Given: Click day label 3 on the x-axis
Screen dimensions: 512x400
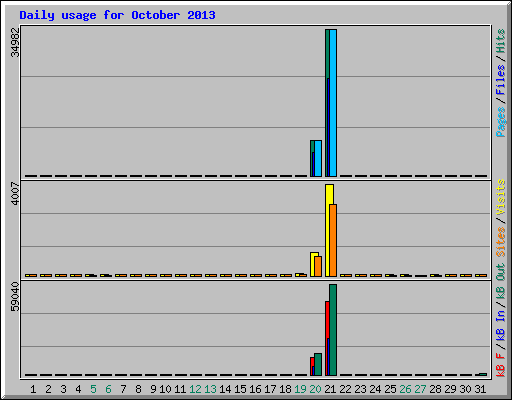Looking at the screenshot, I should pyautogui.click(x=63, y=389).
